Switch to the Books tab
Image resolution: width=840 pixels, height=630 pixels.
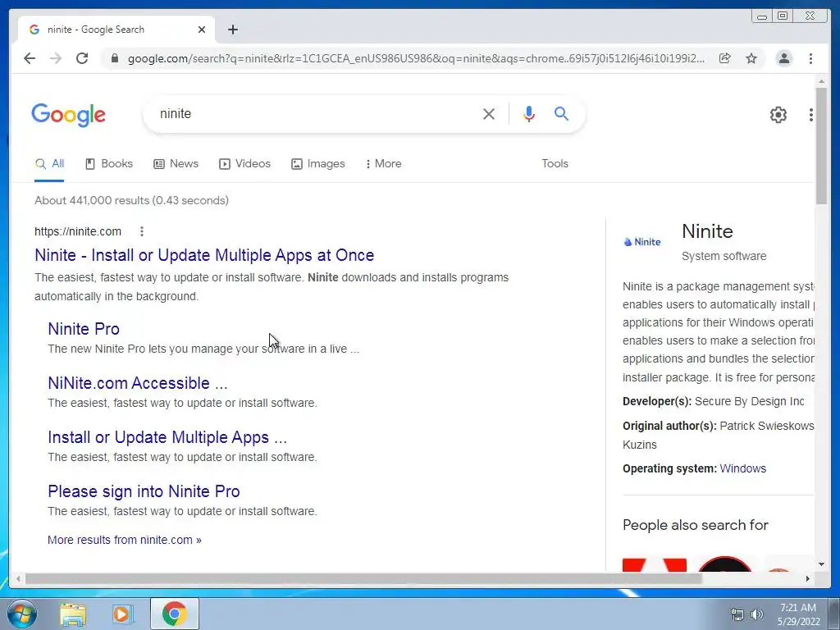coord(109,164)
